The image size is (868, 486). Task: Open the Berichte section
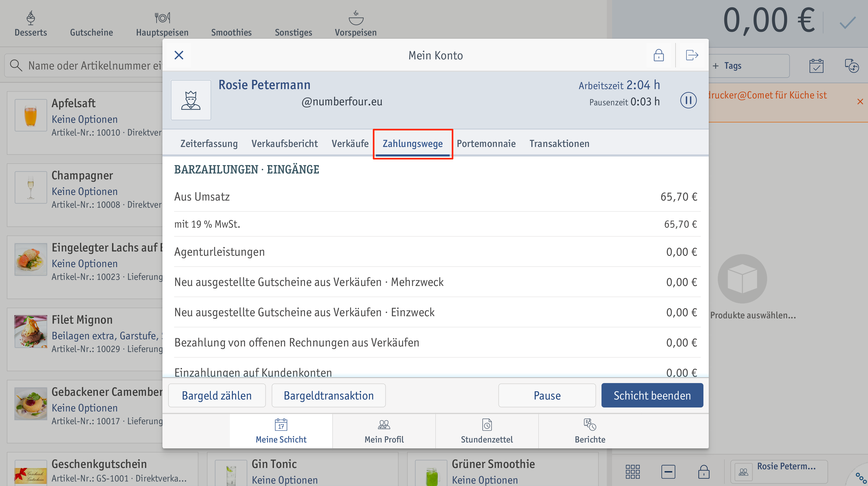click(590, 431)
